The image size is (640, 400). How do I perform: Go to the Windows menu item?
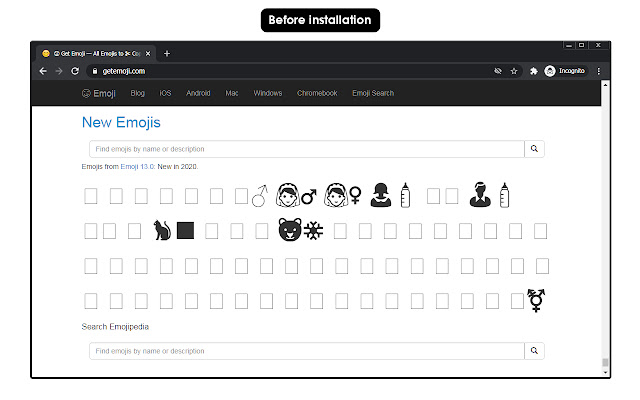pyautogui.click(x=268, y=93)
